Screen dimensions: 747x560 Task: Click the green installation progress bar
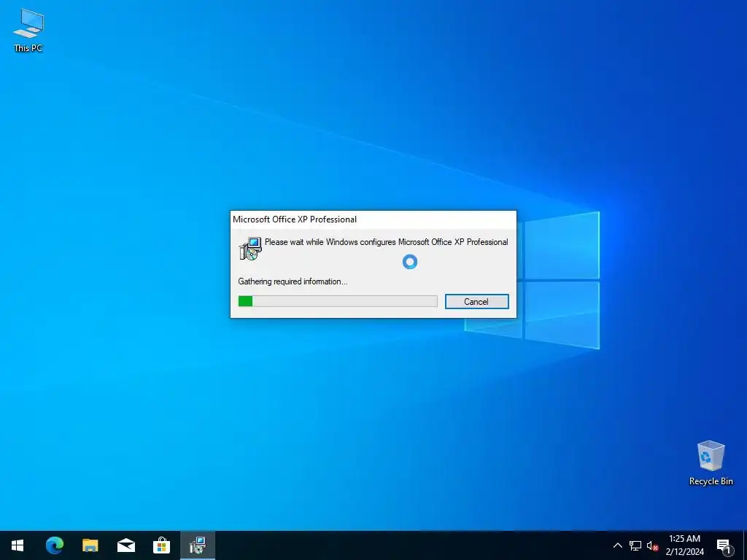[x=338, y=301]
